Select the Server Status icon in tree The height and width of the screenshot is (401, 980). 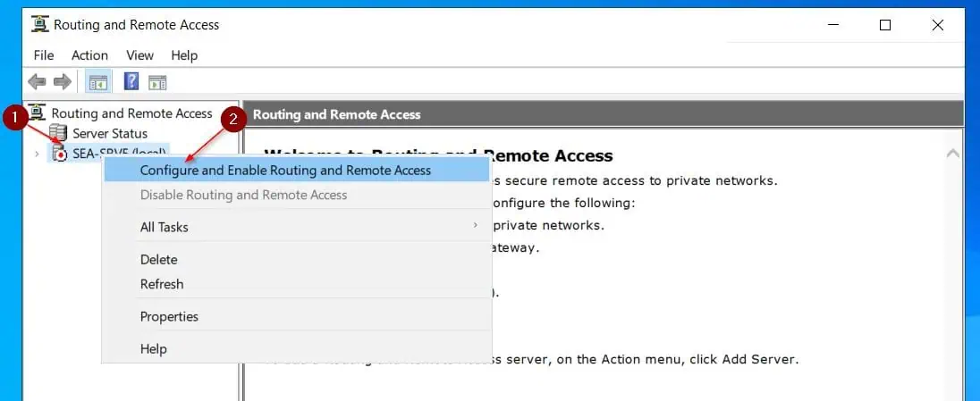[58, 133]
